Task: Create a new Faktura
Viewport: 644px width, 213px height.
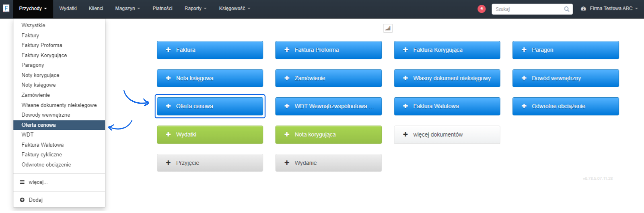Action: pos(210,50)
